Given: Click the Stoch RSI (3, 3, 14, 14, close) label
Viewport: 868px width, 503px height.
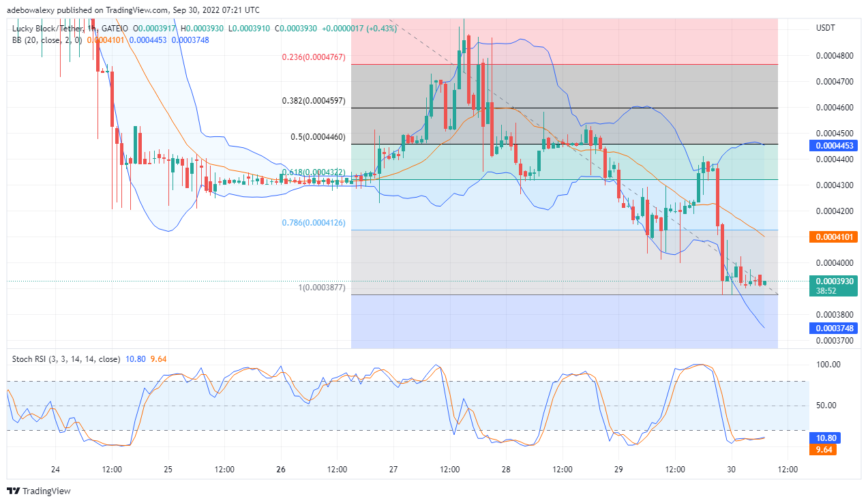Looking at the screenshot, I should click(x=66, y=359).
